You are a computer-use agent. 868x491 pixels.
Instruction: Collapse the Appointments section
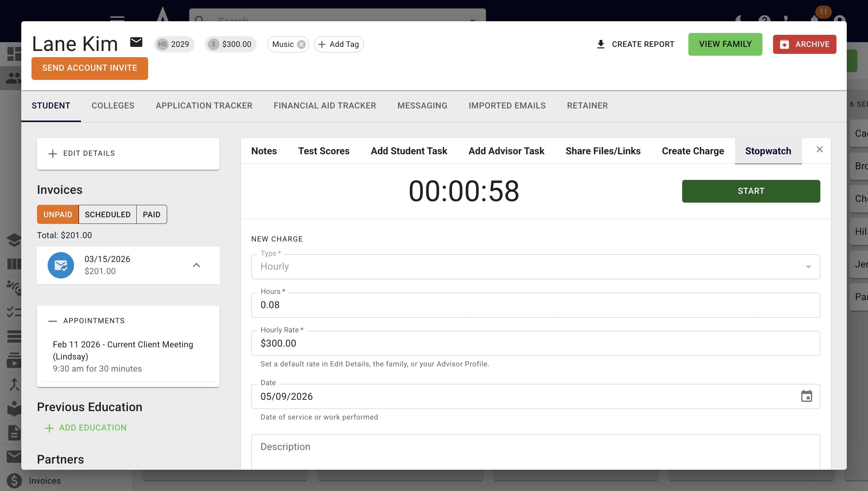click(128, 321)
